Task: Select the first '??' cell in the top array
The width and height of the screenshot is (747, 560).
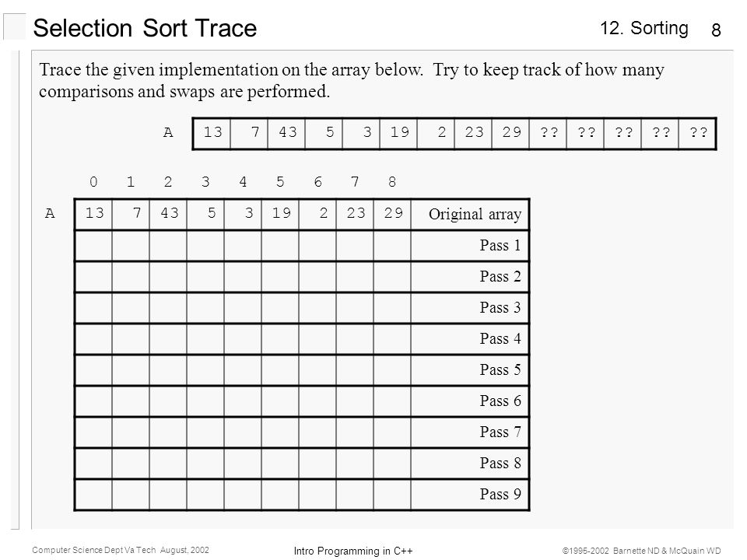Action: point(548,133)
